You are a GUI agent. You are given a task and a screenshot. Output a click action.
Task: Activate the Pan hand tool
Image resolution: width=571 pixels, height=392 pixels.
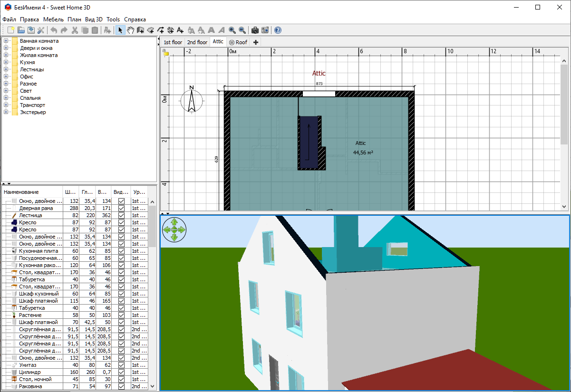point(130,30)
